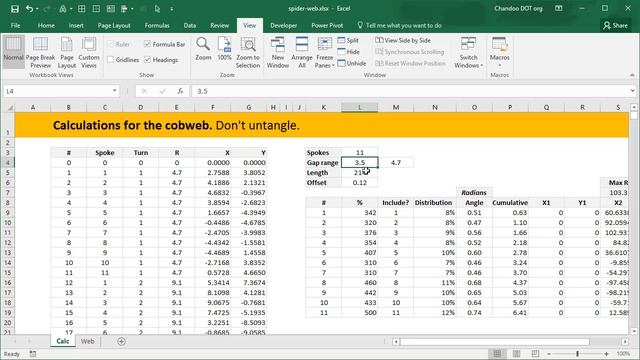Click Arrange All windows
Screen dimensions: 640x360
click(x=302, y=53)
